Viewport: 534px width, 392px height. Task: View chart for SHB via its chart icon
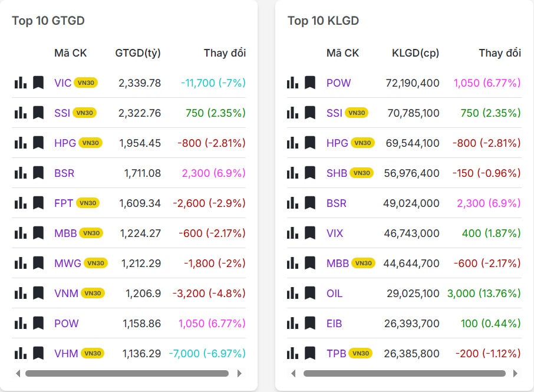coord(292,173)
